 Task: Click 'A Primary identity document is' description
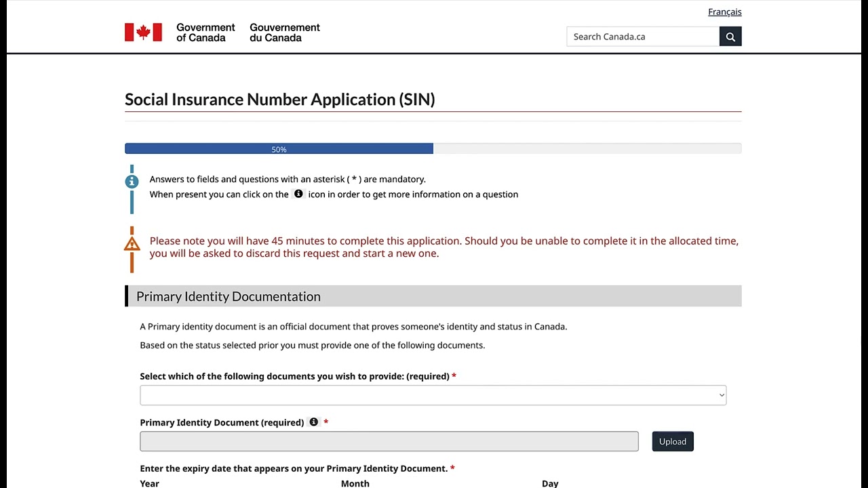(353, 327)
